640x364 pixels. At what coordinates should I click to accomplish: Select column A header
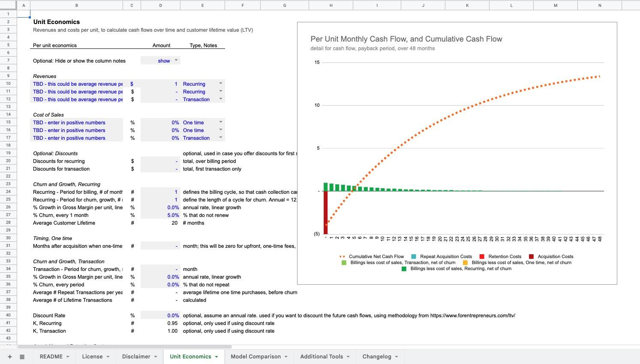(24, 5)
